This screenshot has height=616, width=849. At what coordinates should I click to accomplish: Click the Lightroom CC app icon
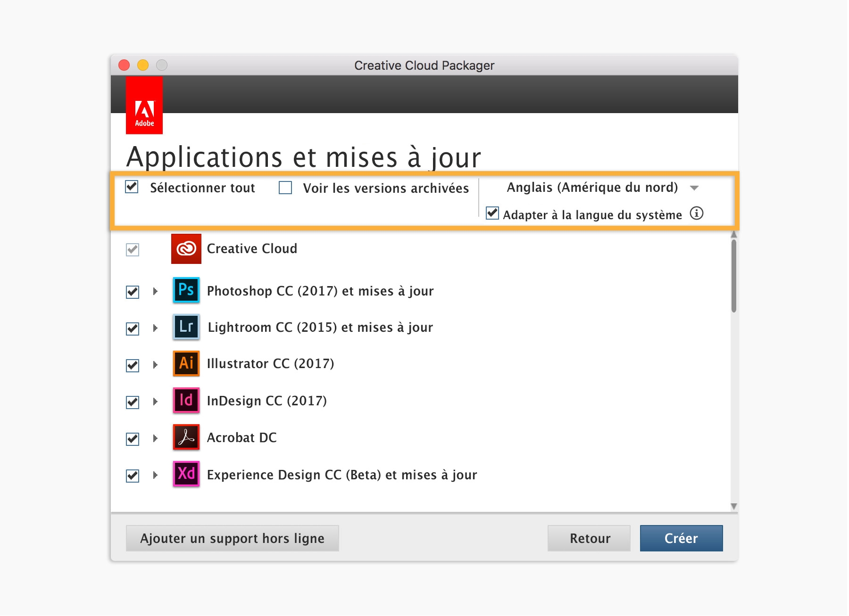click(x=186, y=327)
